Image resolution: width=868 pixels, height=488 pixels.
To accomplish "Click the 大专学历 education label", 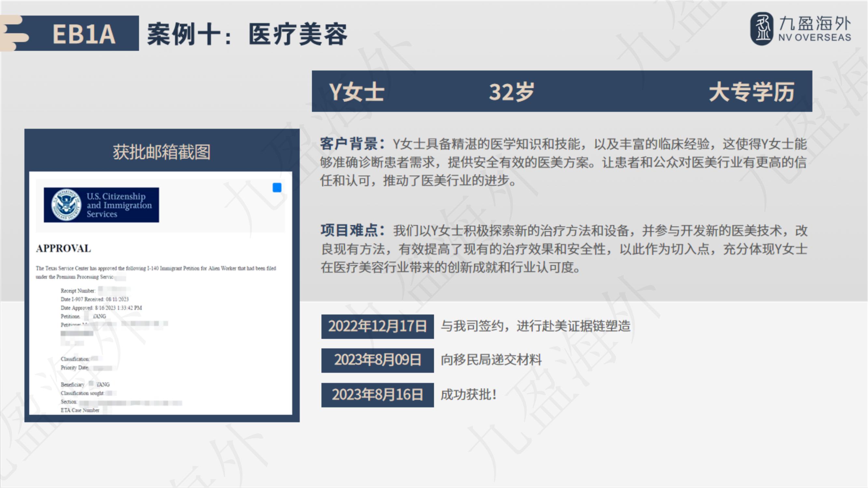I will (751, 92).
